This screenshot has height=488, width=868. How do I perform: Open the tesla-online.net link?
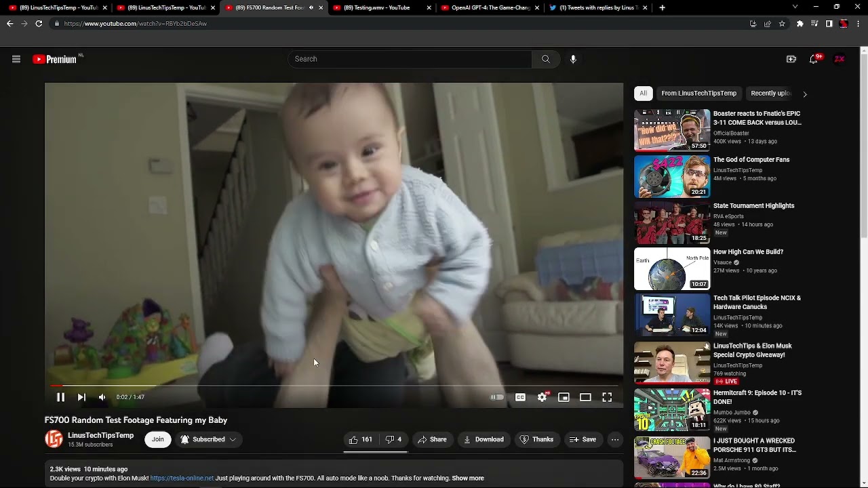tap(182, 478)
